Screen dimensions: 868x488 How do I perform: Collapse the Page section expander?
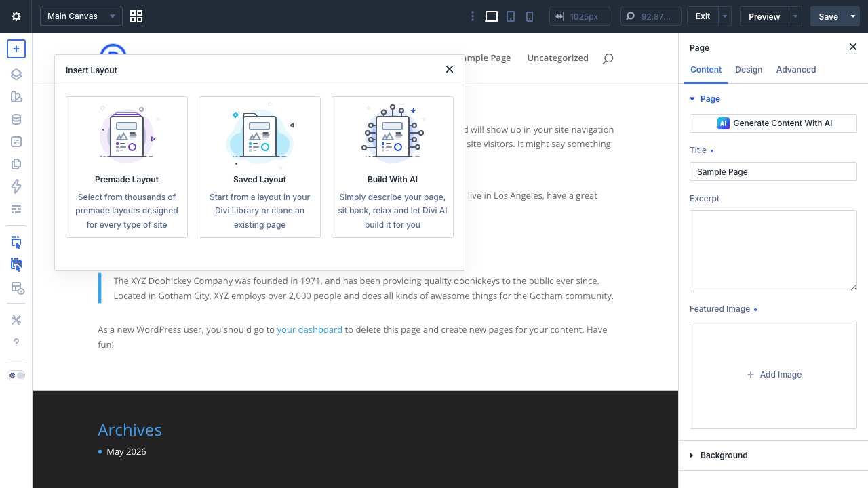(x=692, y=99)
